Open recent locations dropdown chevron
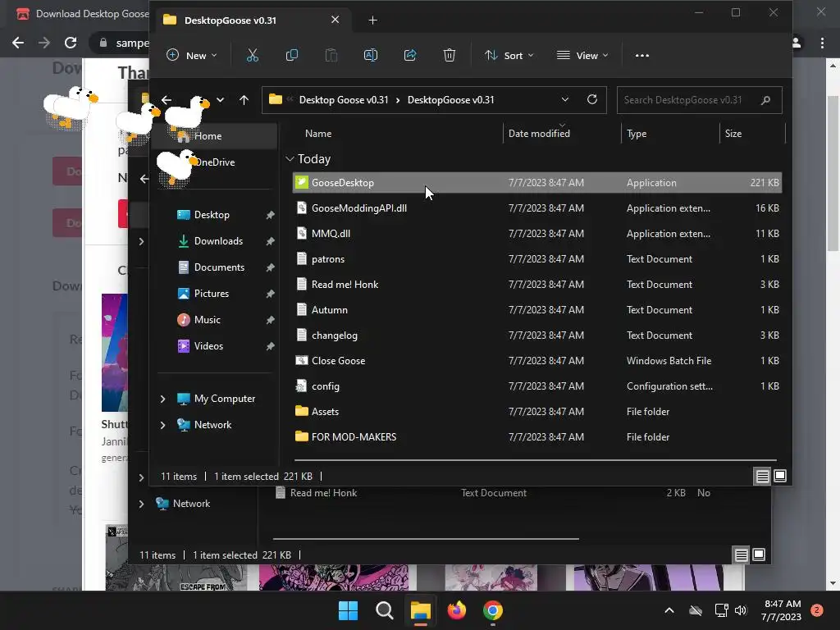840x630 pixels. 220,100
